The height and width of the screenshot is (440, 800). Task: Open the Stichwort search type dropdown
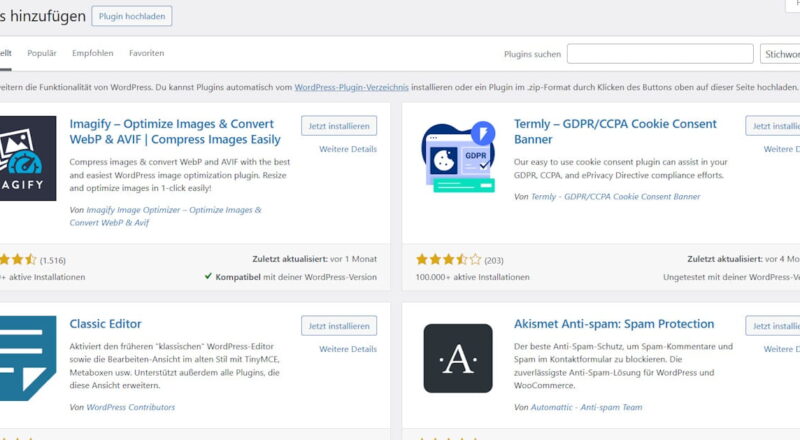click(x=780, y=54)
